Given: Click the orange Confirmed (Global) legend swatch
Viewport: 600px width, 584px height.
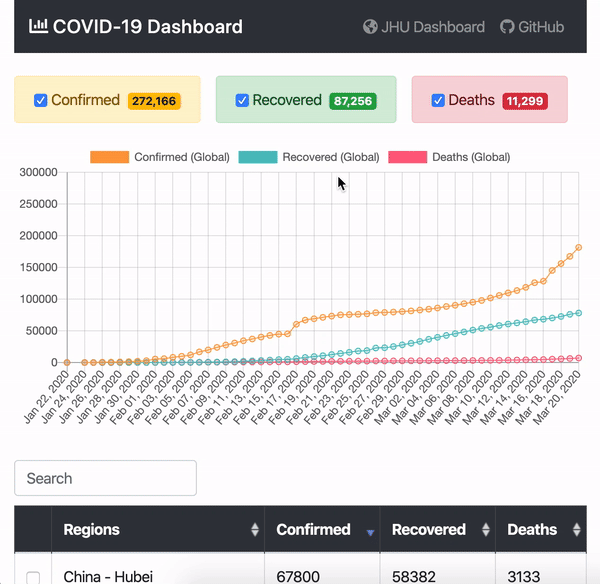Looking at the screenshot, I should click(109, 157).
